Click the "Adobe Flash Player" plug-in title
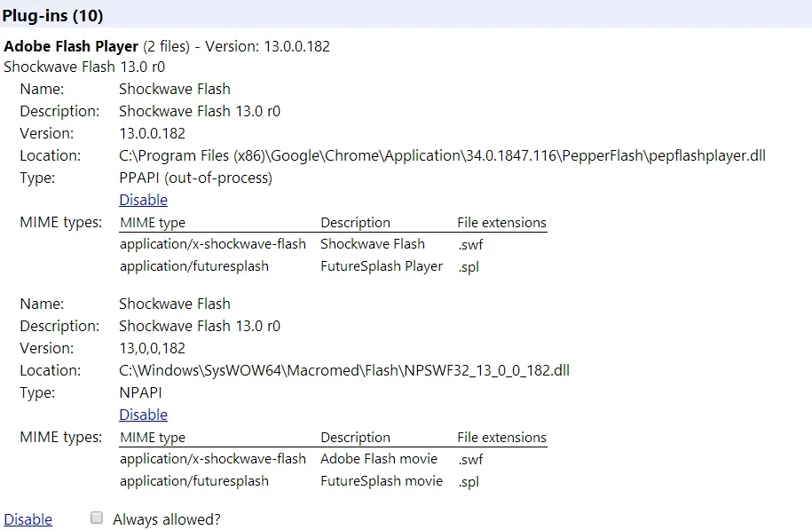This screenshot has height=530, width=812. click(x=71, y=46)
